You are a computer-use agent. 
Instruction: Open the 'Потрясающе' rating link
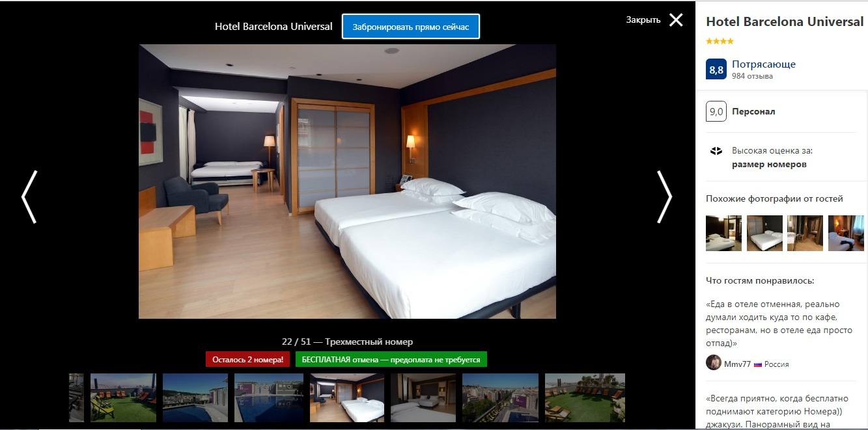(x=764, y=64)
